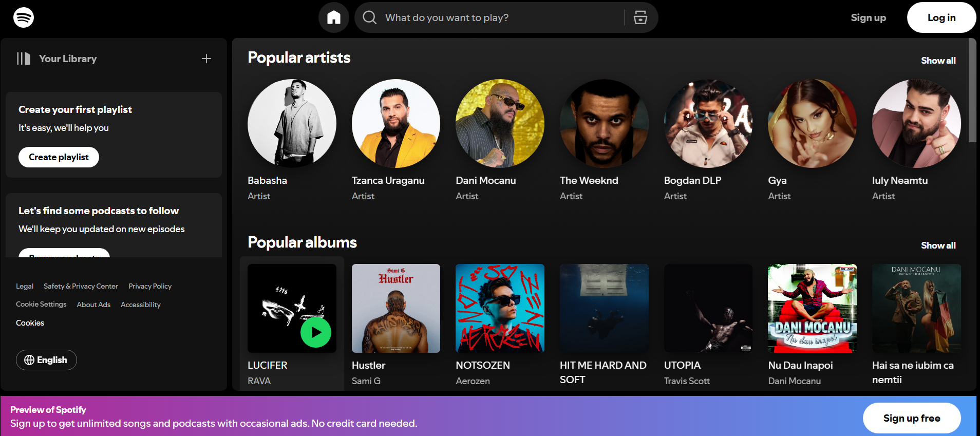980x436 pixels.
Task: Show all popular albums
Action: click(x=938, y=245)
